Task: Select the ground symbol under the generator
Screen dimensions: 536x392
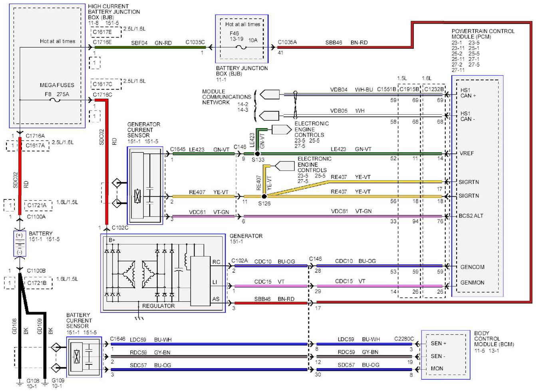Action: pyautogui.click(x=139, y=318)
